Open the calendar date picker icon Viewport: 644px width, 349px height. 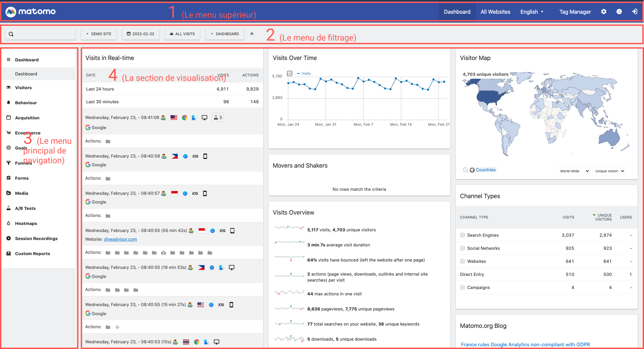[x=128, y=34]
